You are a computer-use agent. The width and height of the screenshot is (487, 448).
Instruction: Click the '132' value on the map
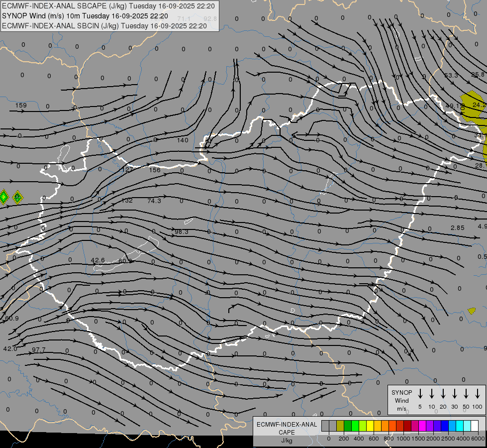coord(127,201)
